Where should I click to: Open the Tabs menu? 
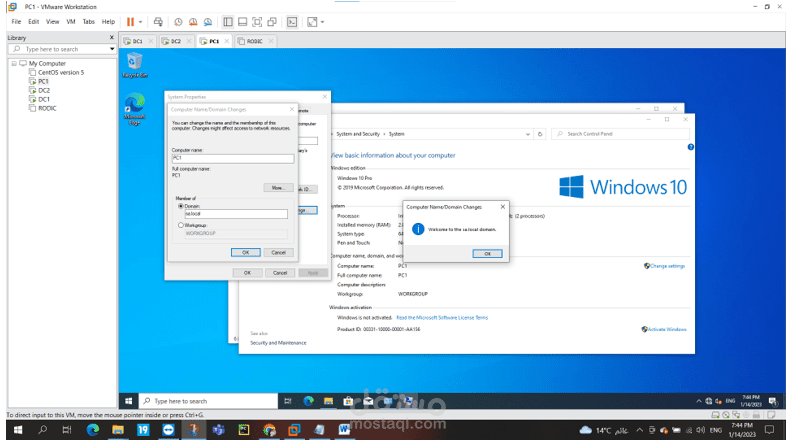tap(88, 22)
